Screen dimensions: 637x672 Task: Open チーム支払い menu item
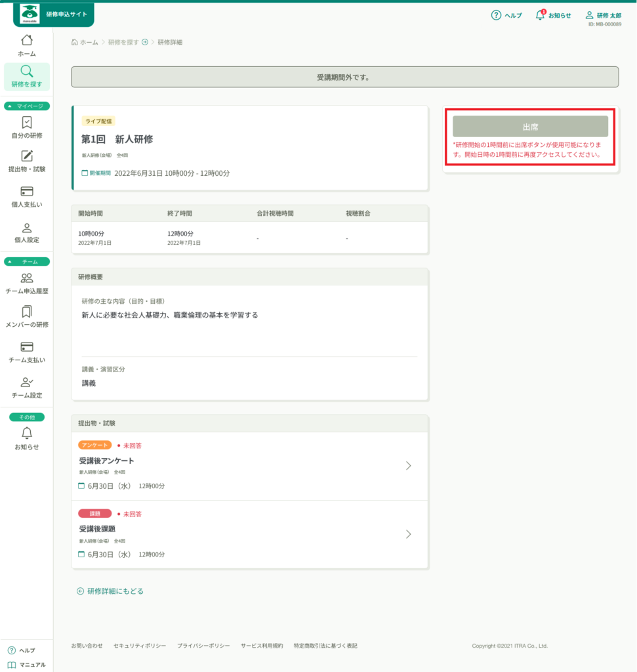(27, 352)
